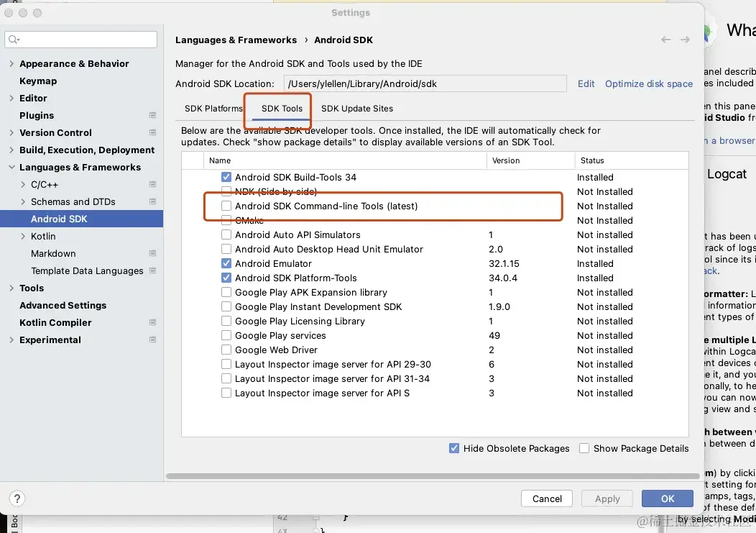Click Optimize disk space link

point(648,84)
